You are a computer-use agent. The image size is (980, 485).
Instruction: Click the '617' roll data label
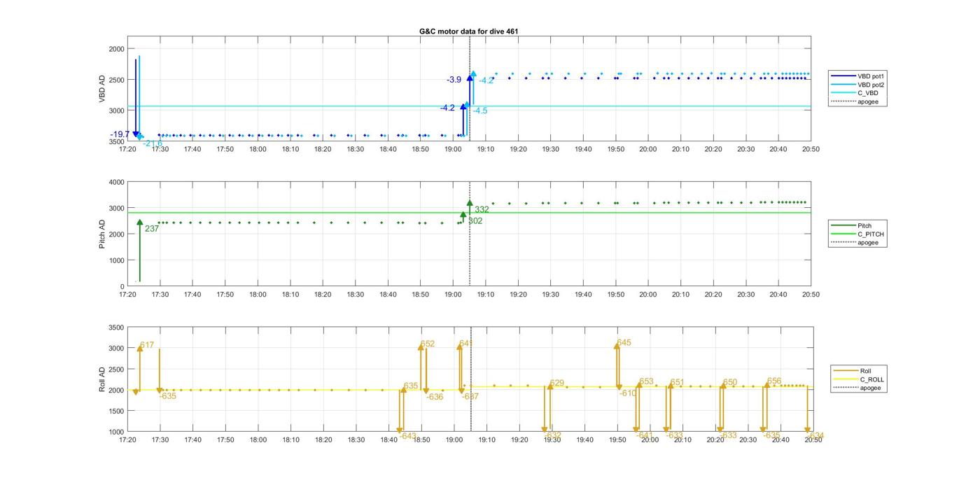pyautogui.click(x=147, y=345)
